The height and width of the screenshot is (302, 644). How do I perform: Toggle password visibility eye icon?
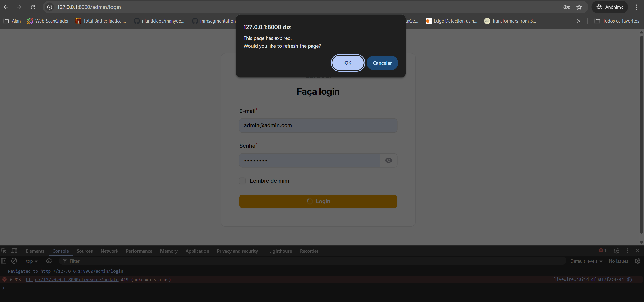388,160
